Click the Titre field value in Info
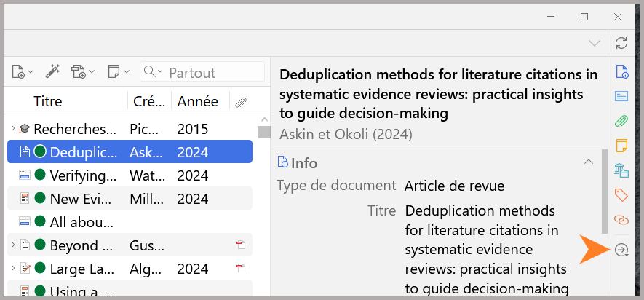Image resolution: width=644 pixels, height=300 pixels. coord(487,250)
